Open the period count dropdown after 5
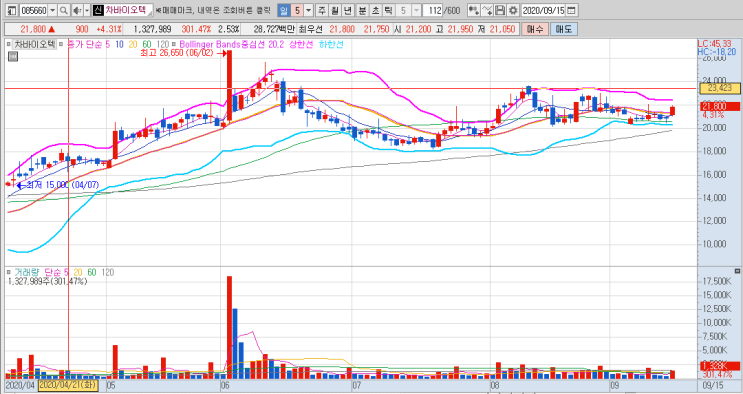The height and width of the screenshot is (394, 743). [308, 10]
